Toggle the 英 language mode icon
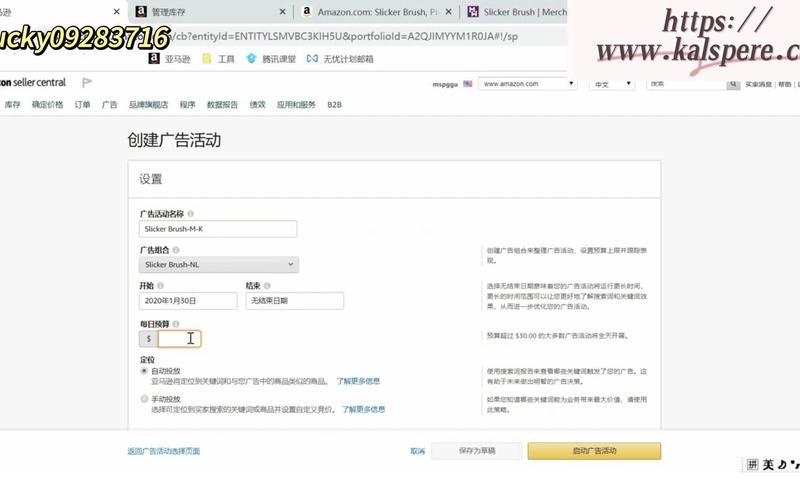Screen dimensions: 800x500 point(768,464)
